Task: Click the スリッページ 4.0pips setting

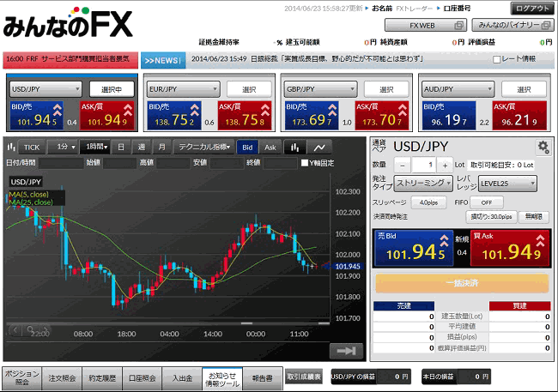Action: coord(428,202)
